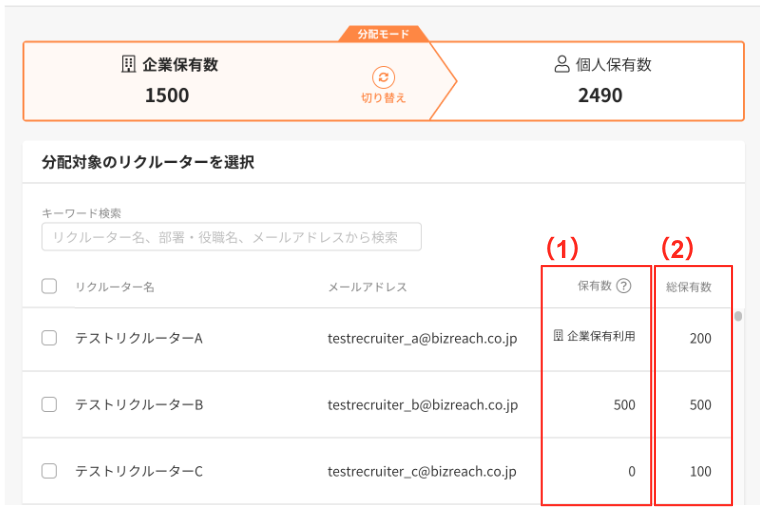Click the メールアドレス column header
764x513 pixels.
tap(367, 287)
